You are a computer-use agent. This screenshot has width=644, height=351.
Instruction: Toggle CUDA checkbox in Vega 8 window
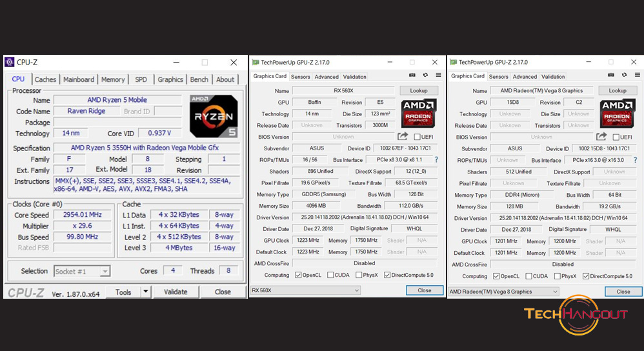coord(528,276)
